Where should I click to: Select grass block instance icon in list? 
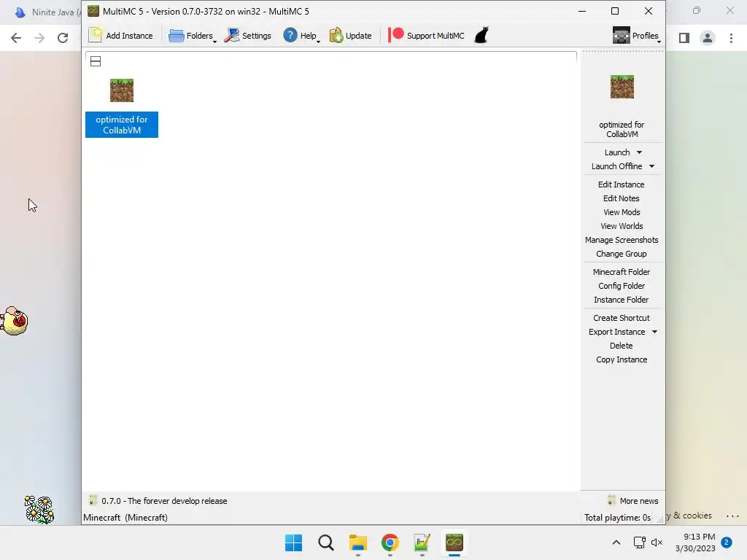122,90
